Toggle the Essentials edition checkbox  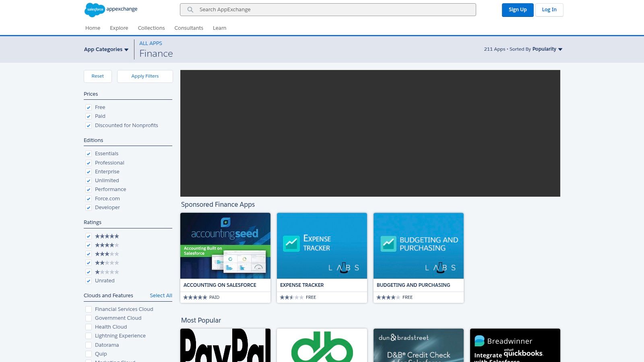pos(89,154)
